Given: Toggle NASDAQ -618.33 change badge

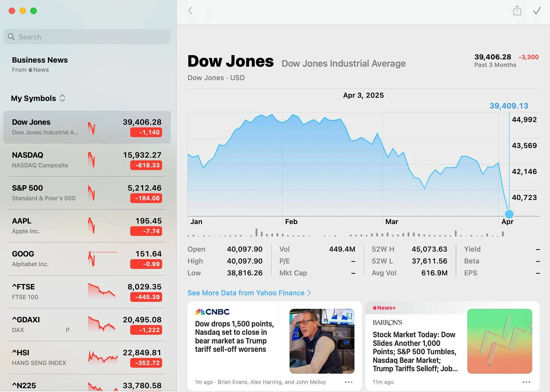Looking at the screenshot, I should point(146,165).
